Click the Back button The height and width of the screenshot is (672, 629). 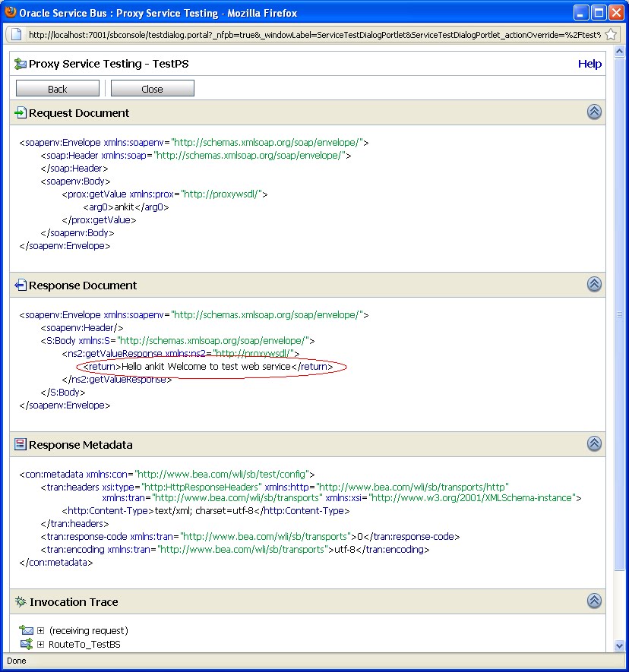click(x=58, y=89)
